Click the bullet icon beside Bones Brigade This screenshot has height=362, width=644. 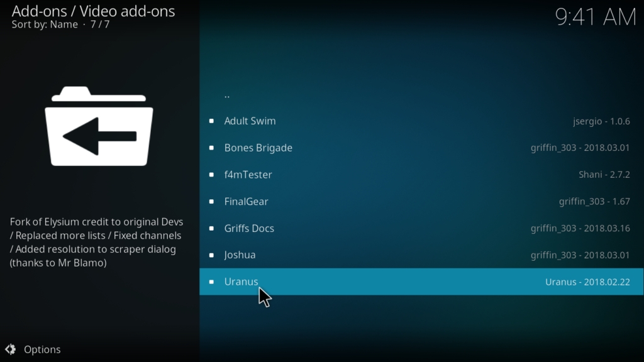[x=211, y=148]
